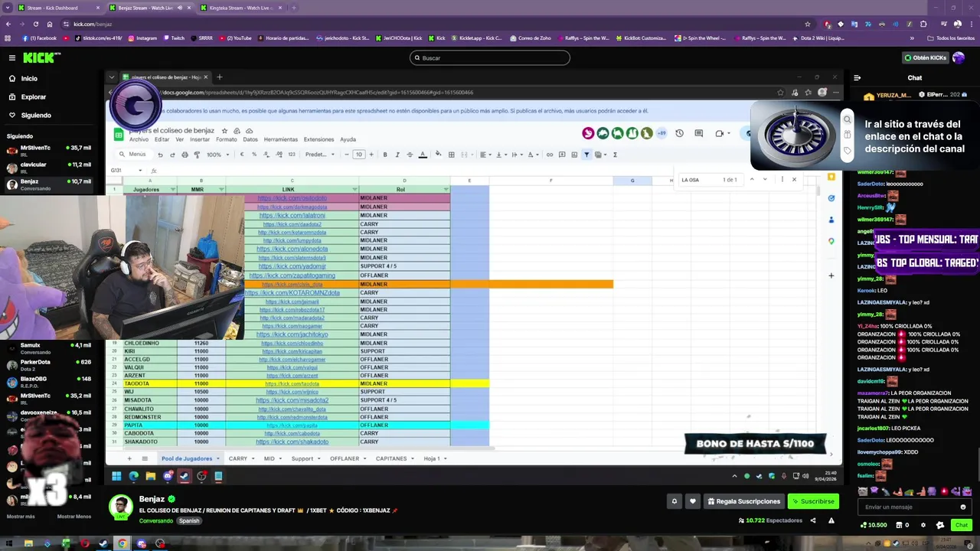This screenshot has height=551, width=980.
Task: Expand hidden bookmarks overflow chevron
Action: point(912,37)
